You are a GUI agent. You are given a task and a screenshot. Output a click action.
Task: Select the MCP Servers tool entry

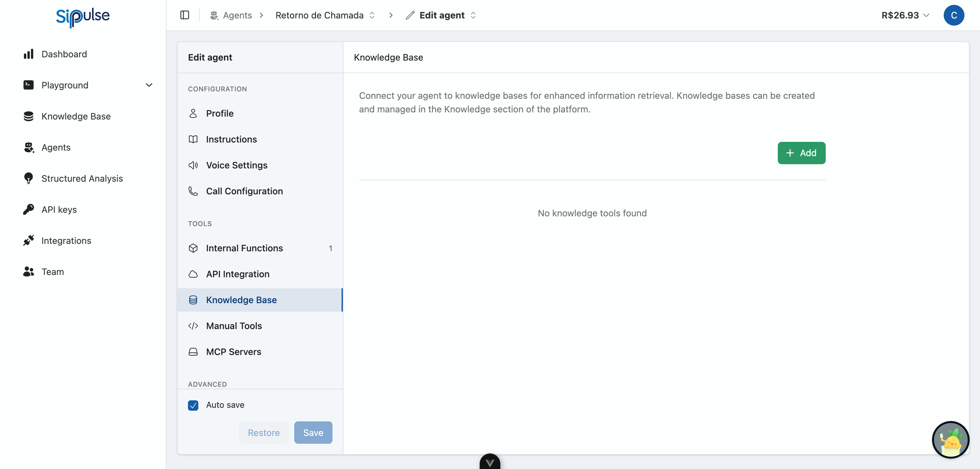point(234,352)
